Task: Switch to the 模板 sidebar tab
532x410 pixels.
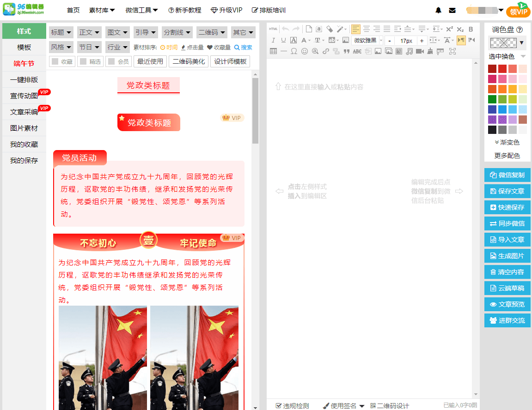Action: tap(24, 47)
